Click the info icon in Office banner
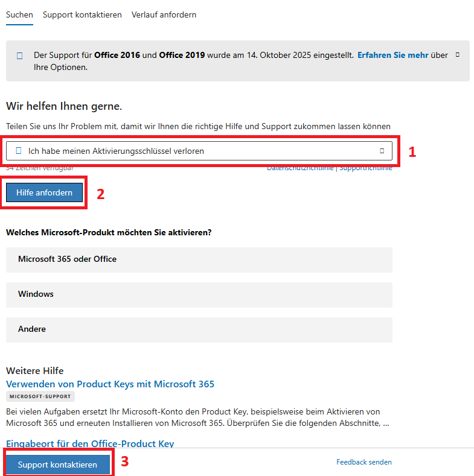474x476 pixels. point(20,56)
